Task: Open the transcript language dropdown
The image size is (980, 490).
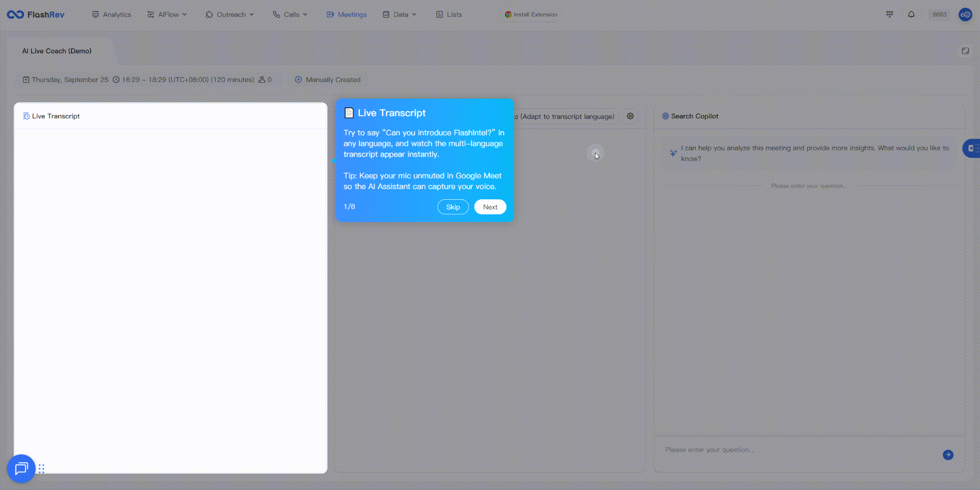Action: (x=566, y=116)
